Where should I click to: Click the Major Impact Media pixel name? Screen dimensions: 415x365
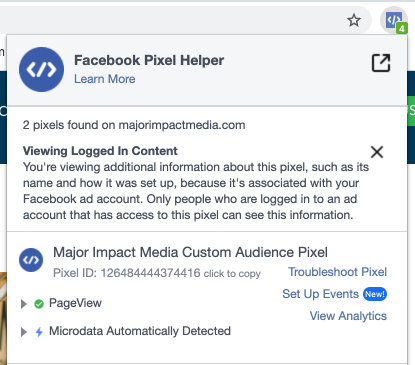point(190,252)
